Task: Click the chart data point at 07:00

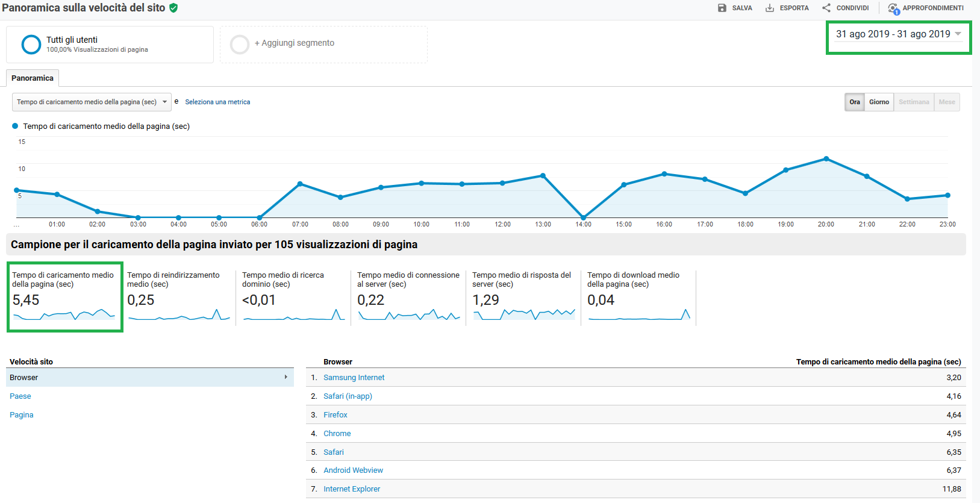Action: click(300, 184)
